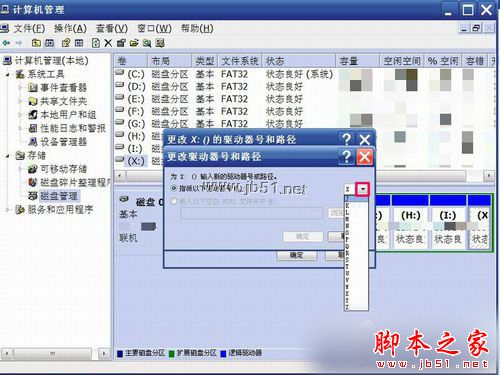Click the left pane scrollbar left arrow

(x=6, y=353)
